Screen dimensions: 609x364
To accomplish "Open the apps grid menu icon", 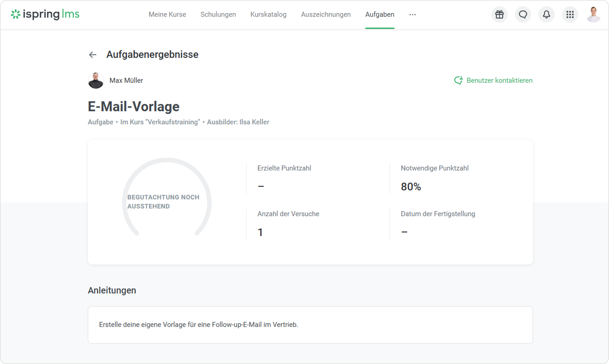I will (x=570, y=14).
